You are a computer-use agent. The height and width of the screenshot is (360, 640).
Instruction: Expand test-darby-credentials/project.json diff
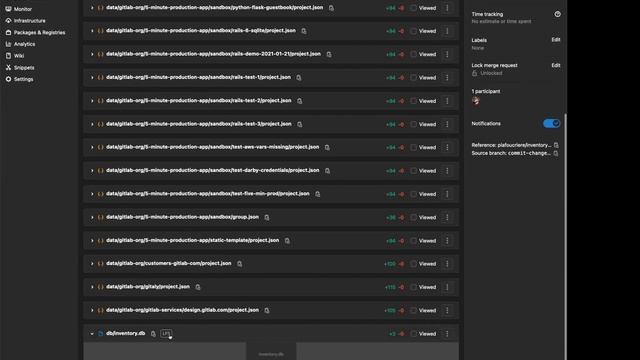(92, 171)
